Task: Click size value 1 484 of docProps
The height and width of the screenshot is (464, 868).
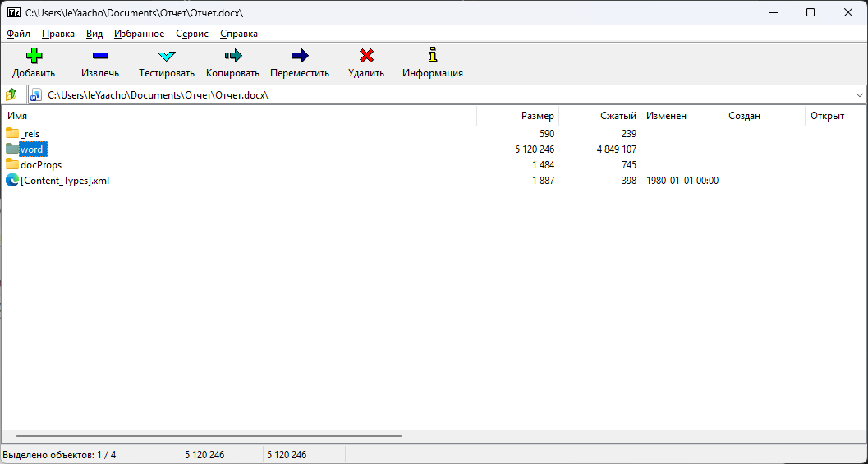Action: [543, 164]
